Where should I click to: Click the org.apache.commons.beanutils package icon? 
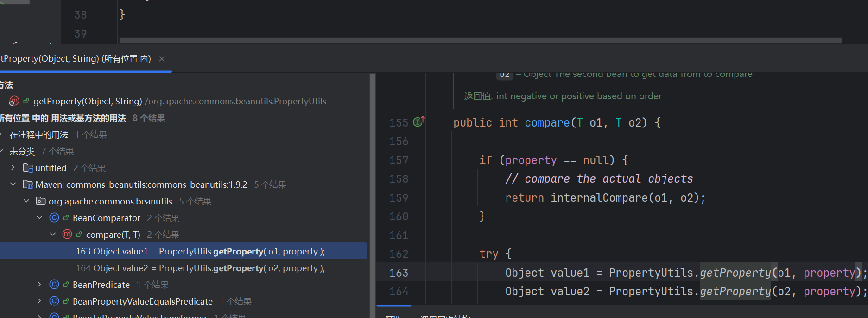pyautogui.click(x=41, y=201)
